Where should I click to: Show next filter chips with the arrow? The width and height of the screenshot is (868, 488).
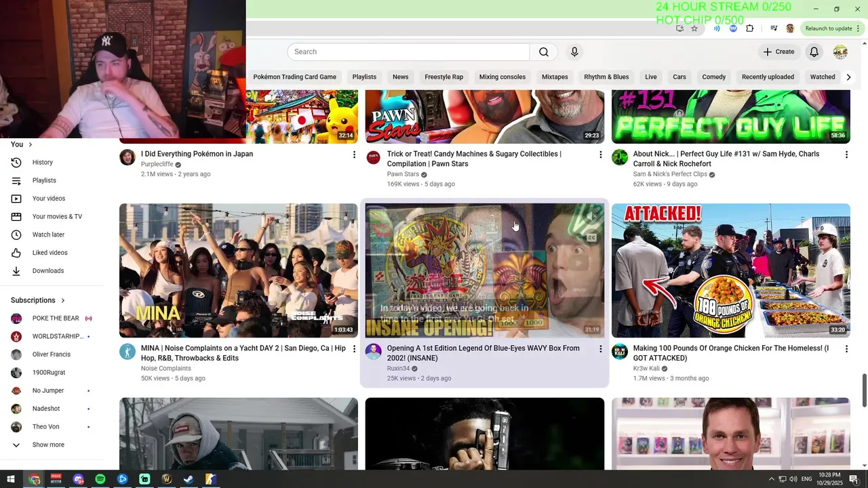tap(848, 77)
